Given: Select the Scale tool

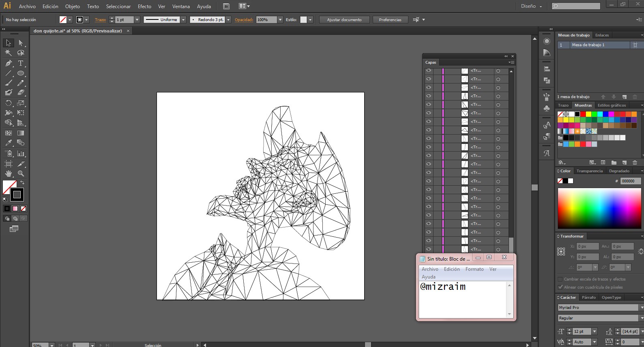Looking at the screenshot, I should pyautogui.click(x=21, y=103).
